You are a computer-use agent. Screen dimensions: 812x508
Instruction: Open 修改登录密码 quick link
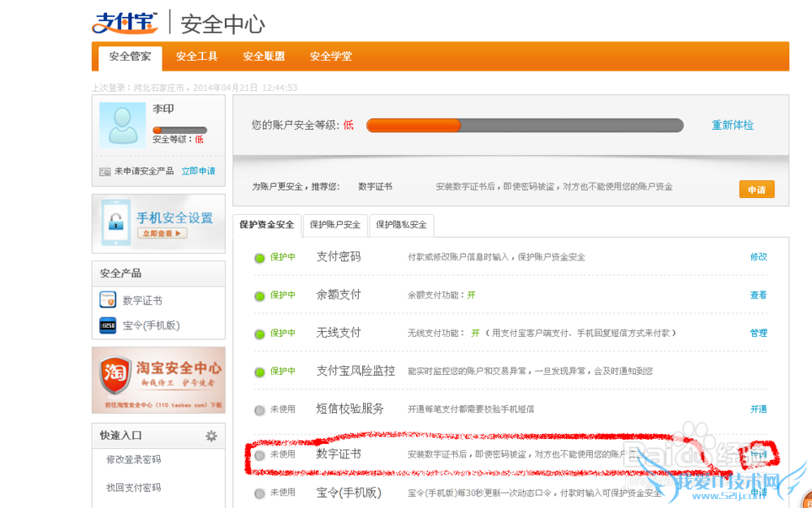134,459
